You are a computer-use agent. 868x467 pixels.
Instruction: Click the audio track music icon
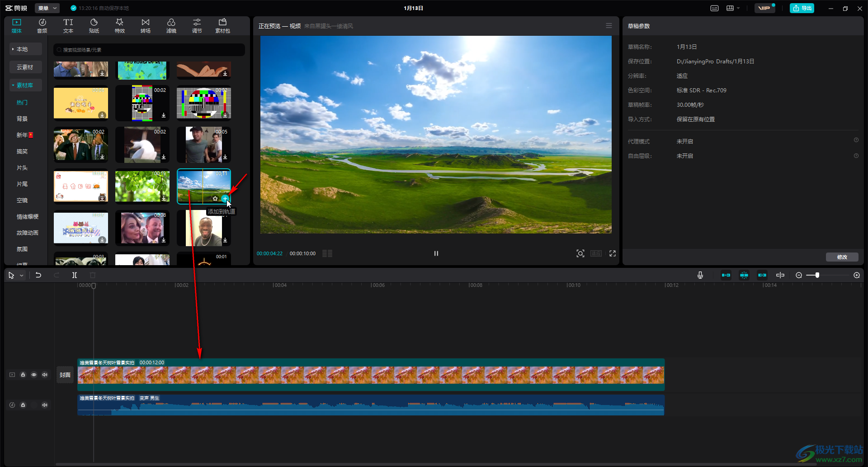pyautogui.click(x=12, y=405)
